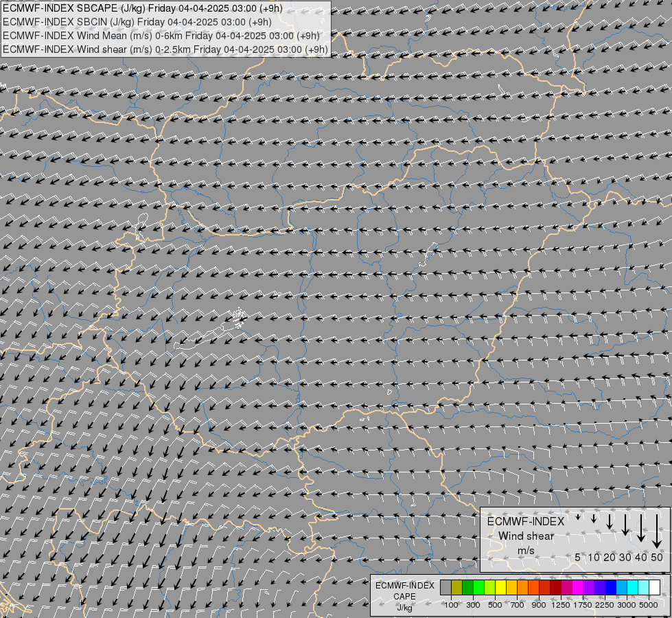Click the 40 m/s wind shear legend arrow
The width and height of the screenshot is (672, 618).
[x=640, y=528]
